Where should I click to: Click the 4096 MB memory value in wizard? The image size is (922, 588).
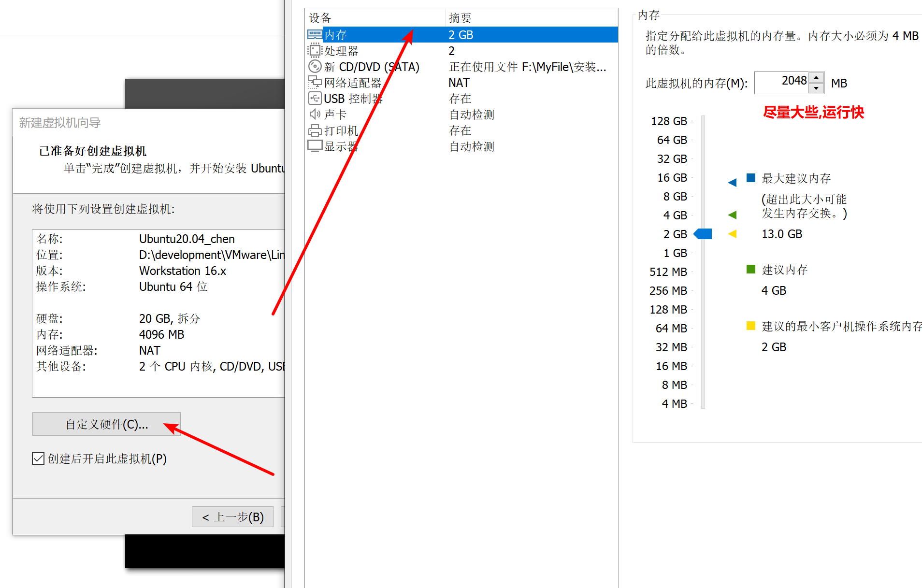point(162,334)
